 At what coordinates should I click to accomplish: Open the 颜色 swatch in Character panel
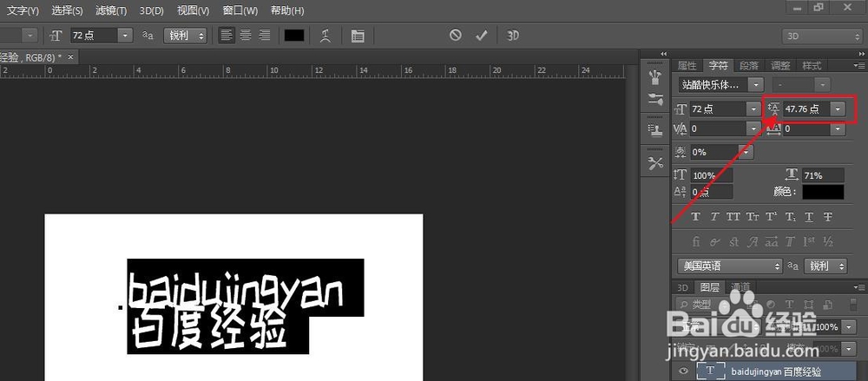click(823, 192)
